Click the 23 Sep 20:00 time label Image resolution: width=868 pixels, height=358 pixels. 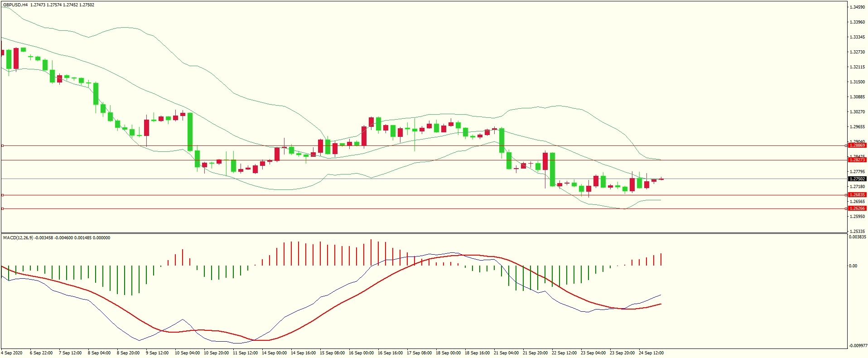coord(622,353)
